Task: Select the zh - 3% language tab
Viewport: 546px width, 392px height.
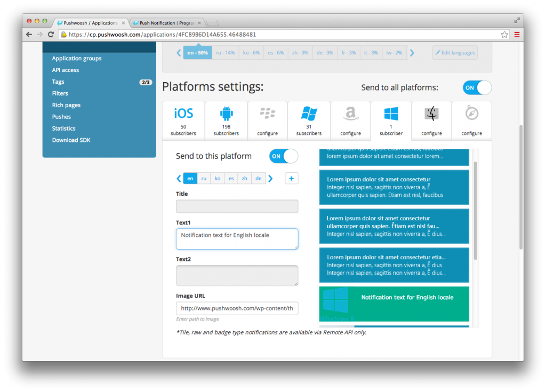Action: (300, 53)
